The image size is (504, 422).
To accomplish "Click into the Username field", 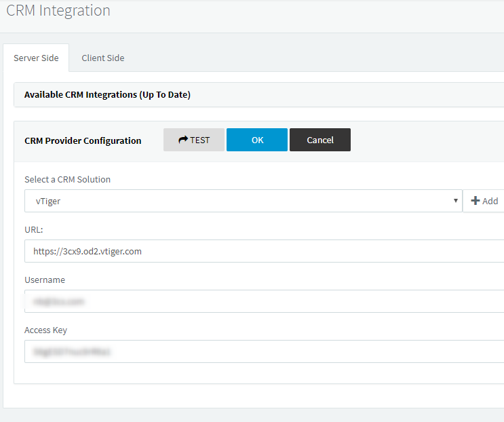I will coord(265,301).
